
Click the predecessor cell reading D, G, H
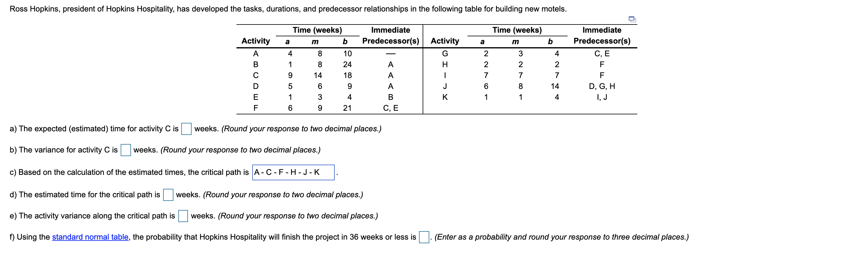click(602, 87)
